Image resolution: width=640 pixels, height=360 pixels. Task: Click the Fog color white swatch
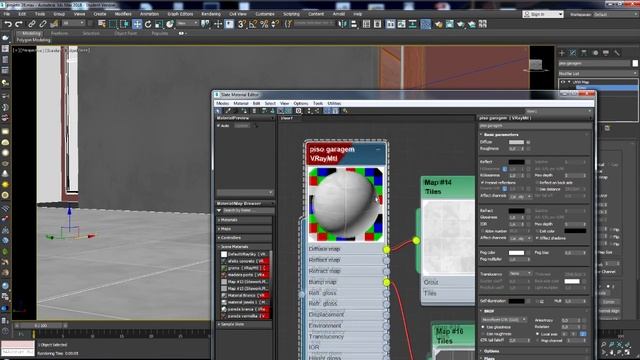(516, 253)
